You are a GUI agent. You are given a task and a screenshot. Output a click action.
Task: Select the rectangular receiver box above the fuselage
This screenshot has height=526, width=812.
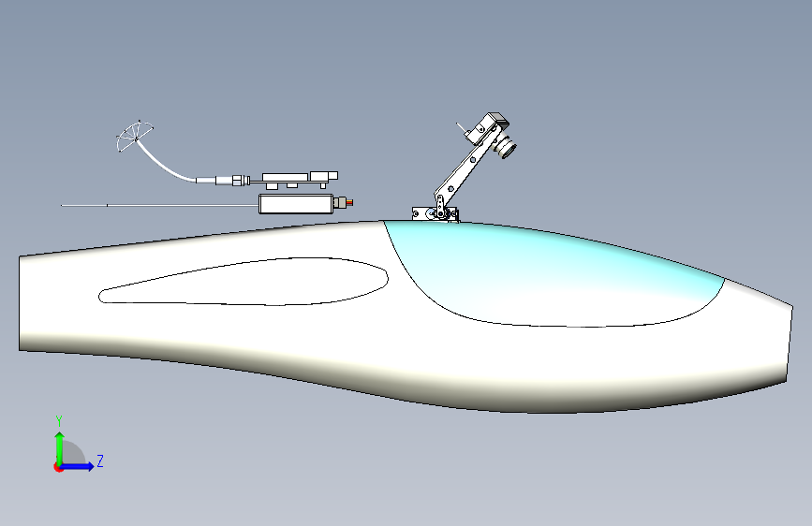[296, 204]
